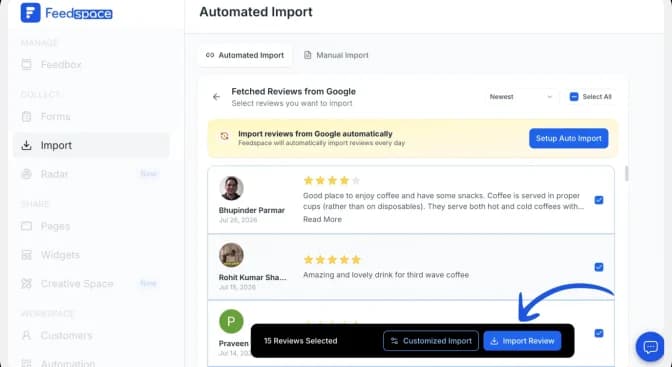The height and width of the screenshot is (367, 672).
Task: Open the chat support bubble
Action: click(x=650, y=346)
